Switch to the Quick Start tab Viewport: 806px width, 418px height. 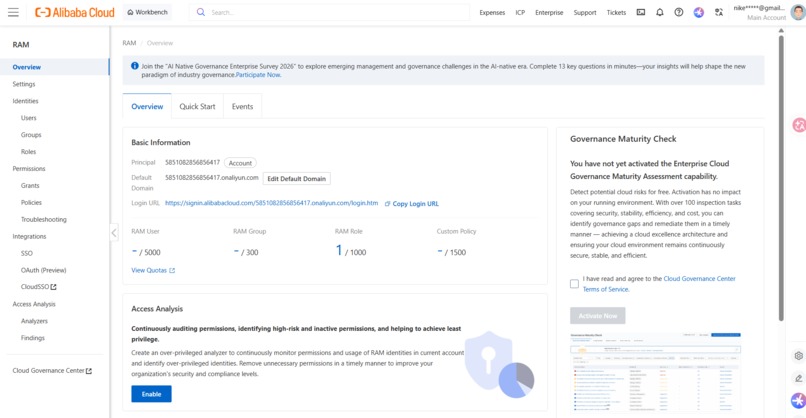197,106
